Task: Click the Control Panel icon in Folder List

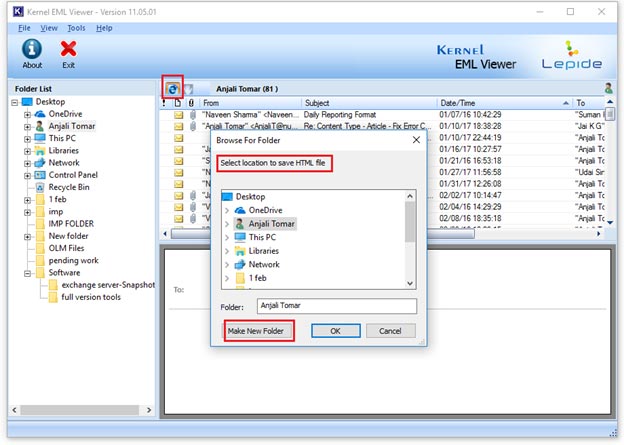Action: (x=40, y=175)
